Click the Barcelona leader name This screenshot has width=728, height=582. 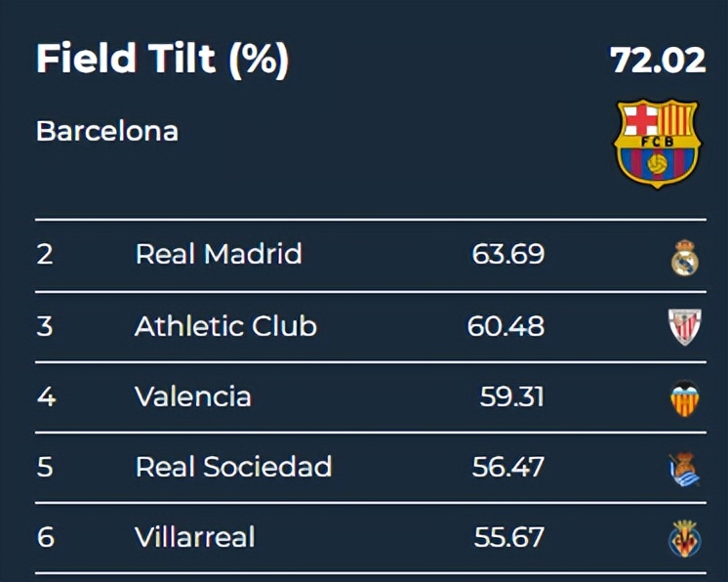pos(107,131)
